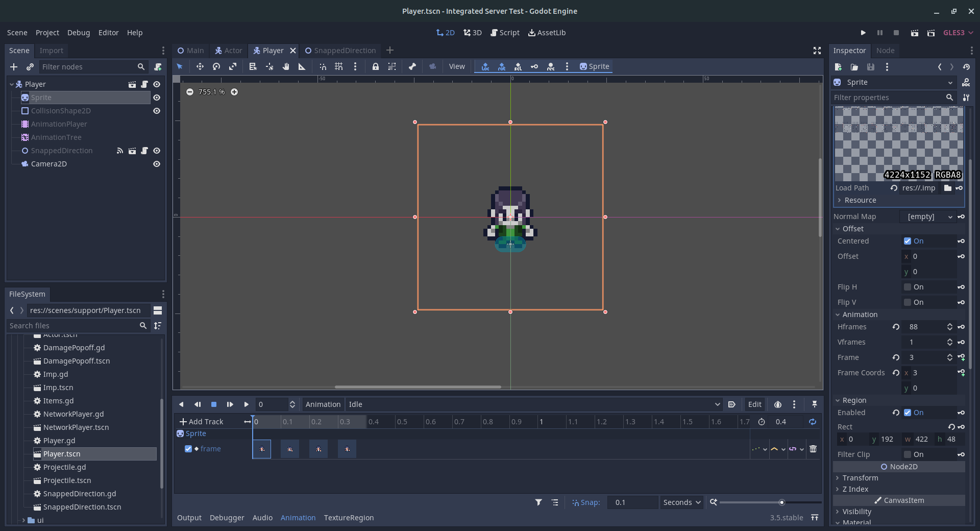Click Play Scene clapperboard icon
Image resolution: width=980 pixels, height=531 pixels.
(x=915, y=33)
